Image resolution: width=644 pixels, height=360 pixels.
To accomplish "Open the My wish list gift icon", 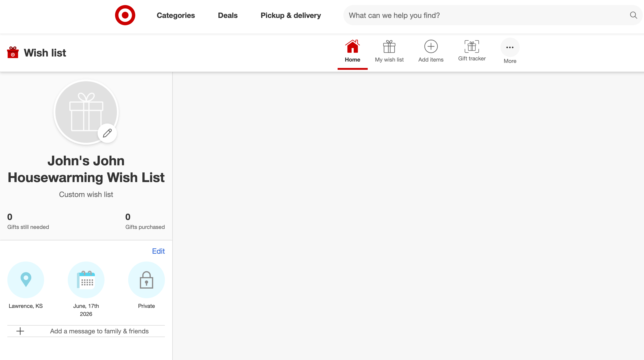I will click(x=389, y=46).
